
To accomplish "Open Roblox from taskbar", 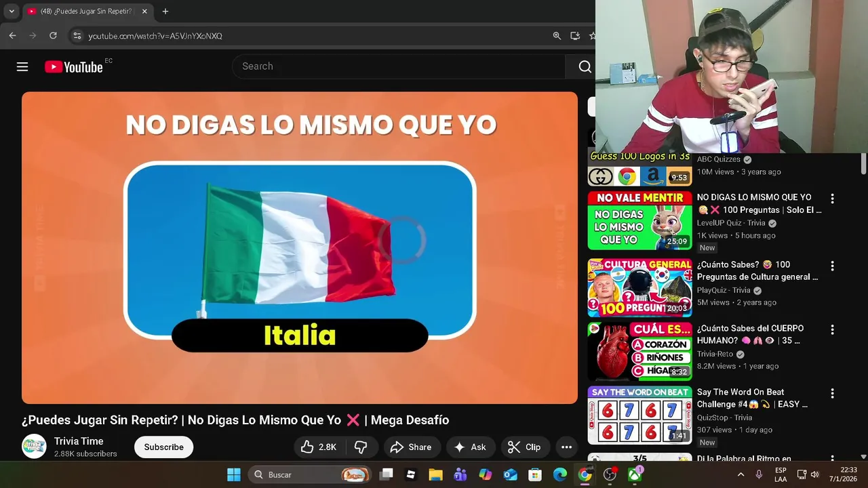I will 410,474.
